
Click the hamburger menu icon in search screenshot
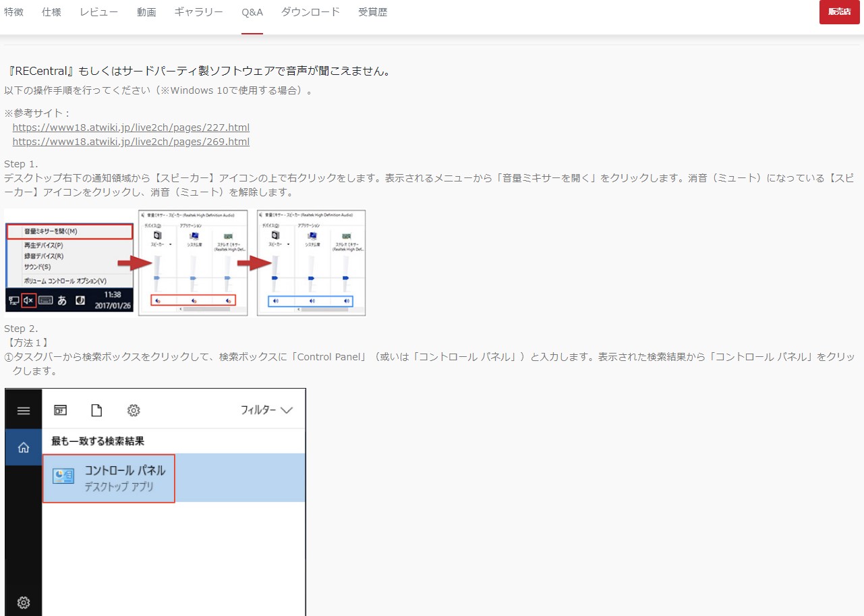pyautogui.click(x=24, y=410)
